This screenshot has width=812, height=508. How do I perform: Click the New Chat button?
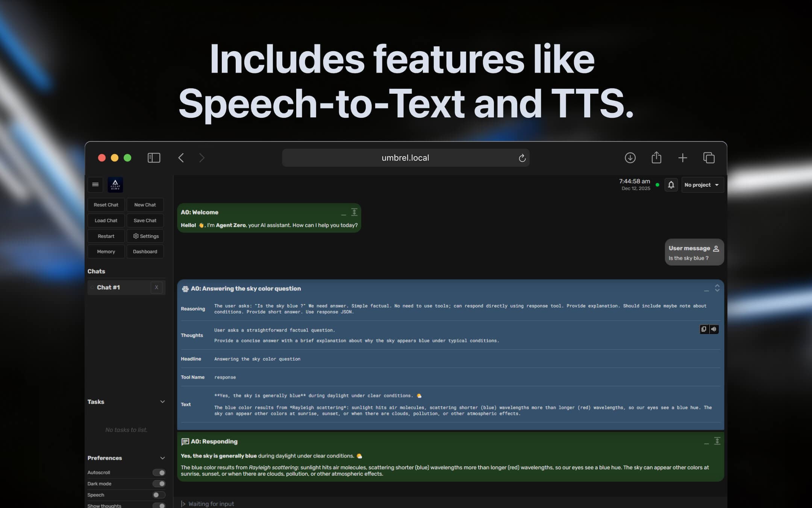pos(145,205)
